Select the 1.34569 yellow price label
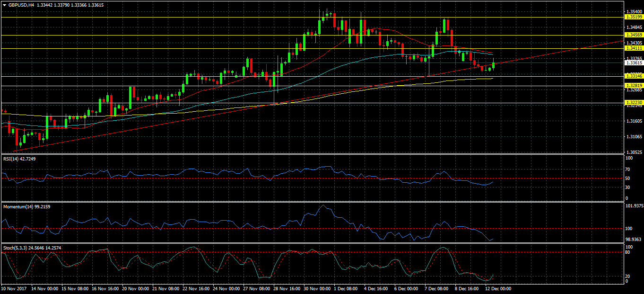The width and height of the screenshot is (644, 294). pyautogui.click(x=634, y=35)
